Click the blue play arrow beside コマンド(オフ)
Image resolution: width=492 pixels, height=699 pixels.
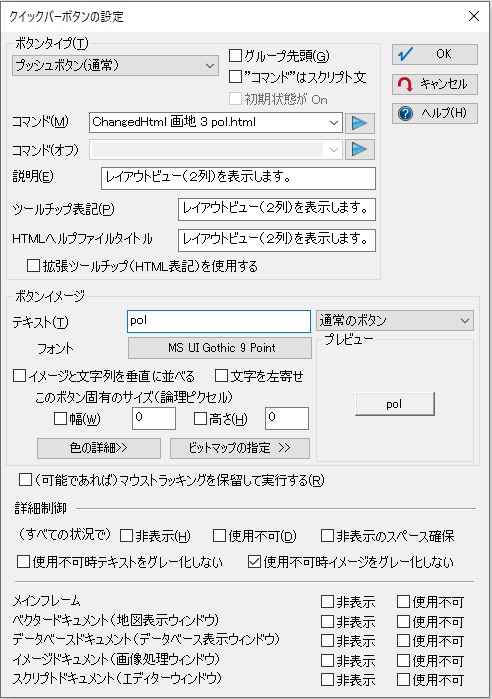[359, 149]
